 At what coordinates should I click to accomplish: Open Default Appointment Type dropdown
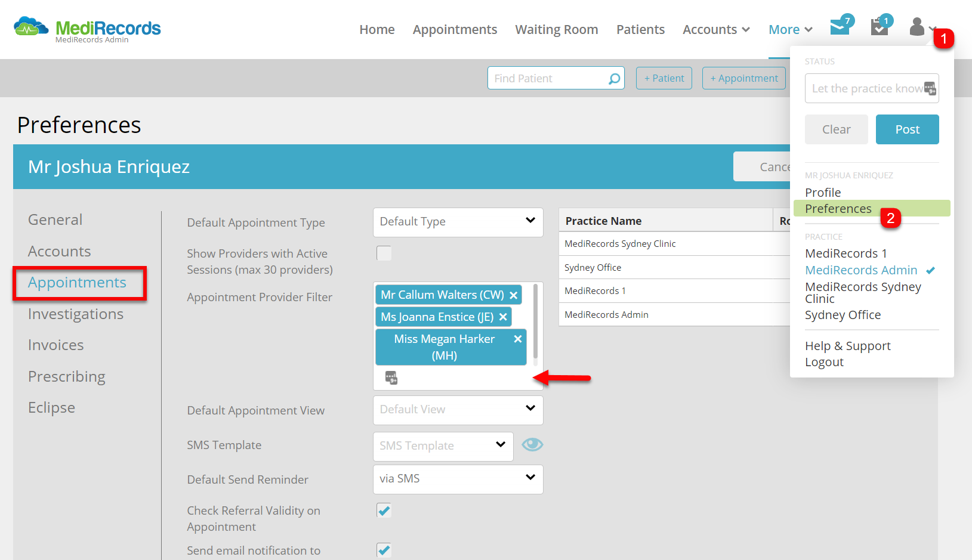click(458, 222)
